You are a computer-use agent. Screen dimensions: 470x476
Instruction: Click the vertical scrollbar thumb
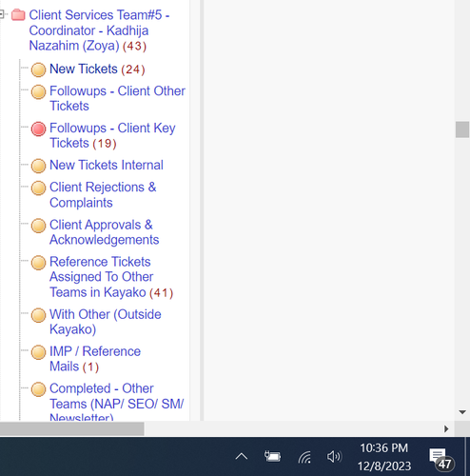coord(462,129)
